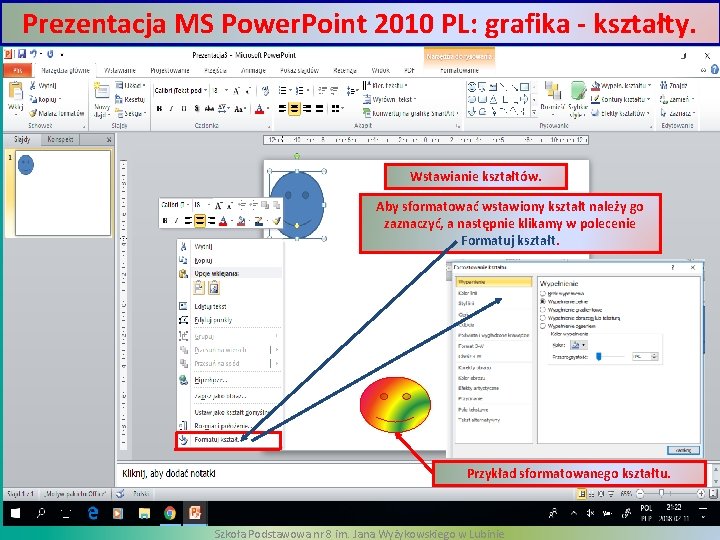Expand the Sekcja dropdown
The width and height of the screenshot is (720, 540).
[x=130, y=113]
